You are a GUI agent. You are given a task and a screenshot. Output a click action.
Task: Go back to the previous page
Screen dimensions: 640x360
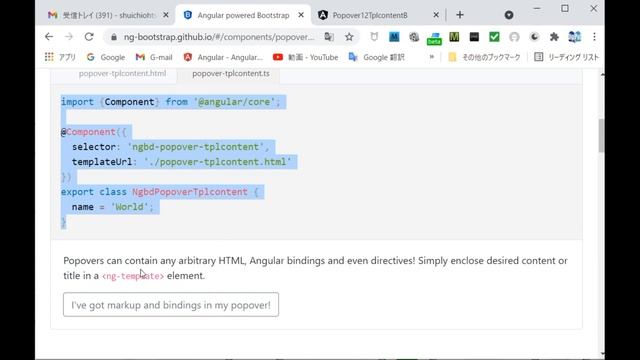(49, 37)
